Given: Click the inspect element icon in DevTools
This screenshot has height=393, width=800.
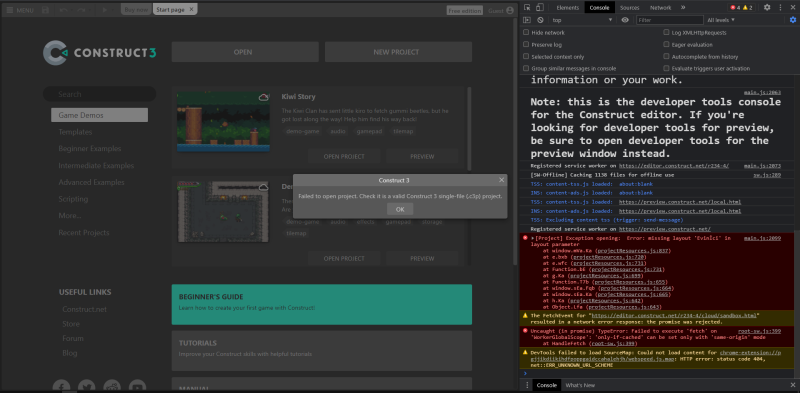Looking at the screenshot, I should coord(528,8).
